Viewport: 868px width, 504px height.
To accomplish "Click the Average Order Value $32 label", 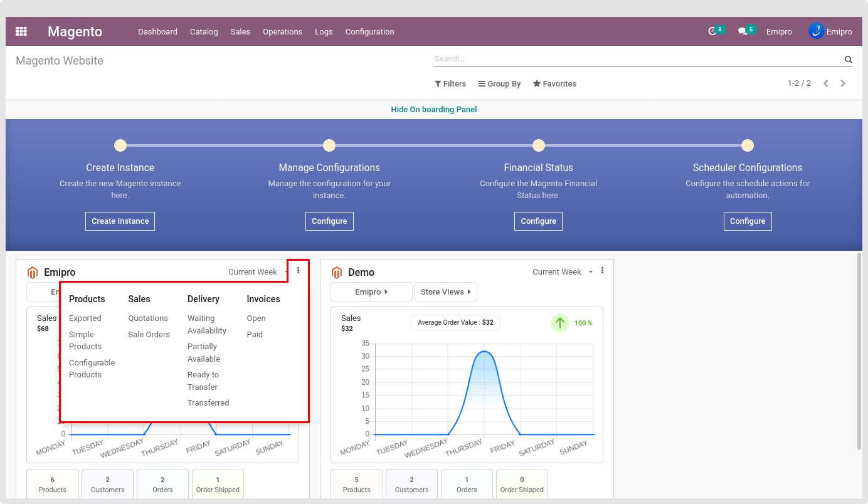I will (x=455, y=323).
